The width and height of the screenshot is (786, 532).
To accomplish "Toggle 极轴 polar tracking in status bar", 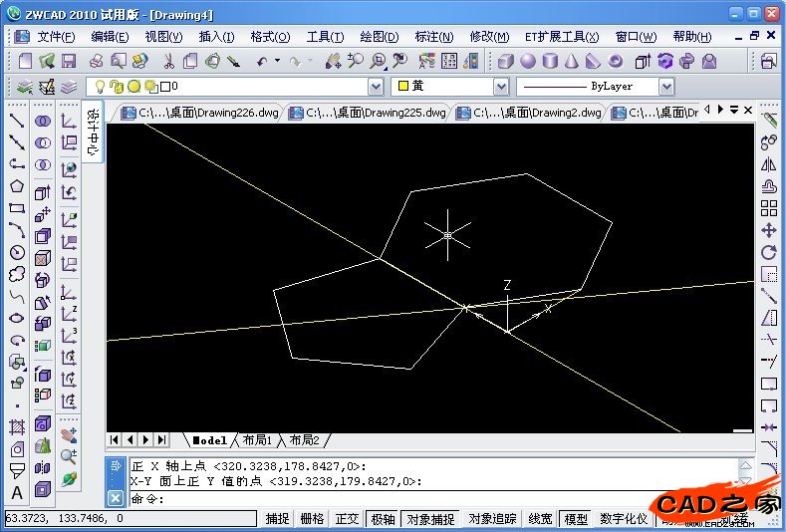I will coord(383,518).
